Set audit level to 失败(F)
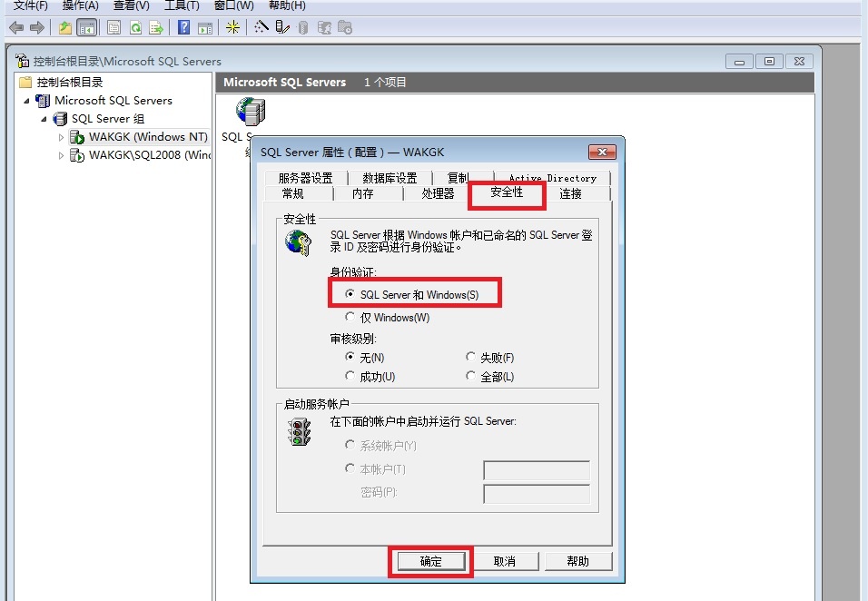 point(470,358)
